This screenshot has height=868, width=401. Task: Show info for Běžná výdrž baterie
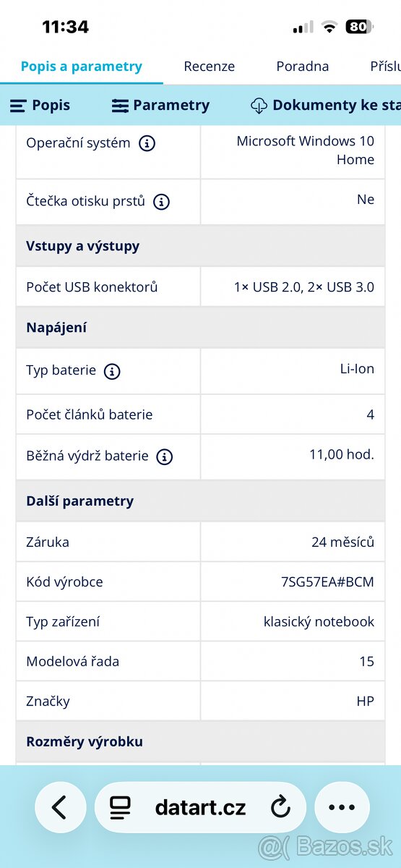click(165, 456)
